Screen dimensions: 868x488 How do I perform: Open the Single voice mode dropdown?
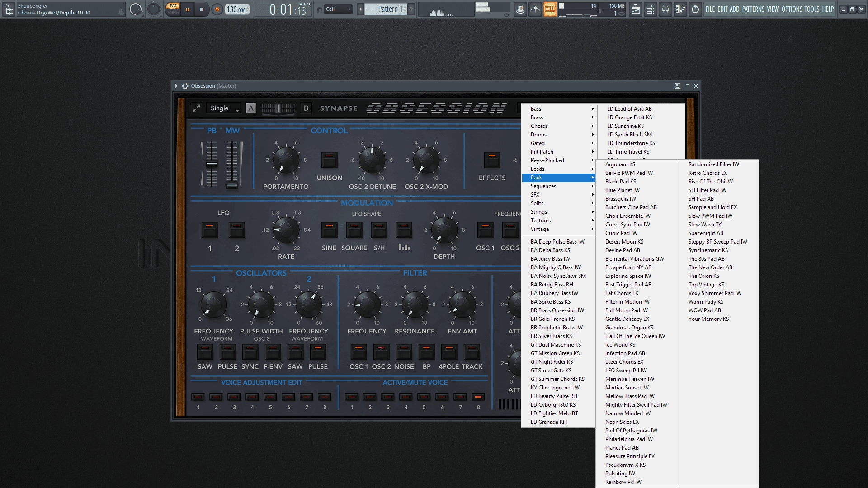(x=224, y=108)
